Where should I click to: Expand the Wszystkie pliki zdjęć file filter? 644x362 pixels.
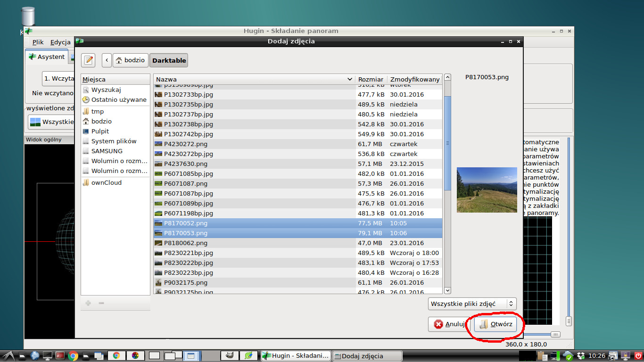click(x=472, y=304)
